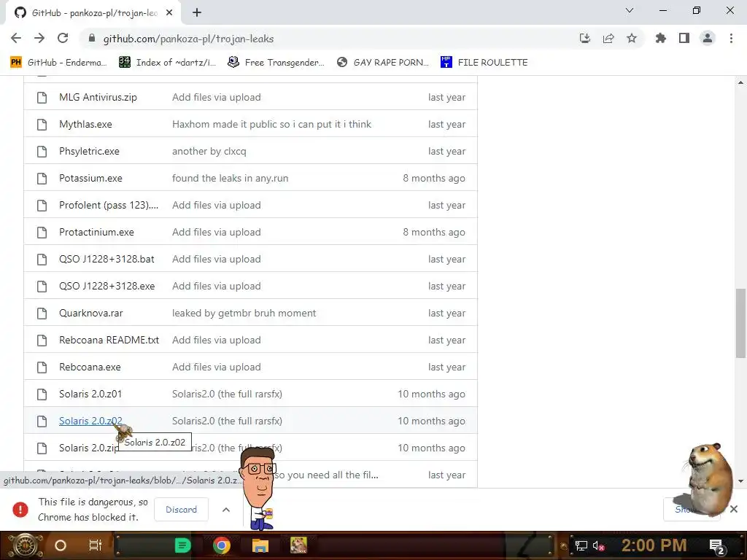747x560 pixels.
Task: Click the address bar URL field
Action: pyautogui.click(x=329, y=39)
